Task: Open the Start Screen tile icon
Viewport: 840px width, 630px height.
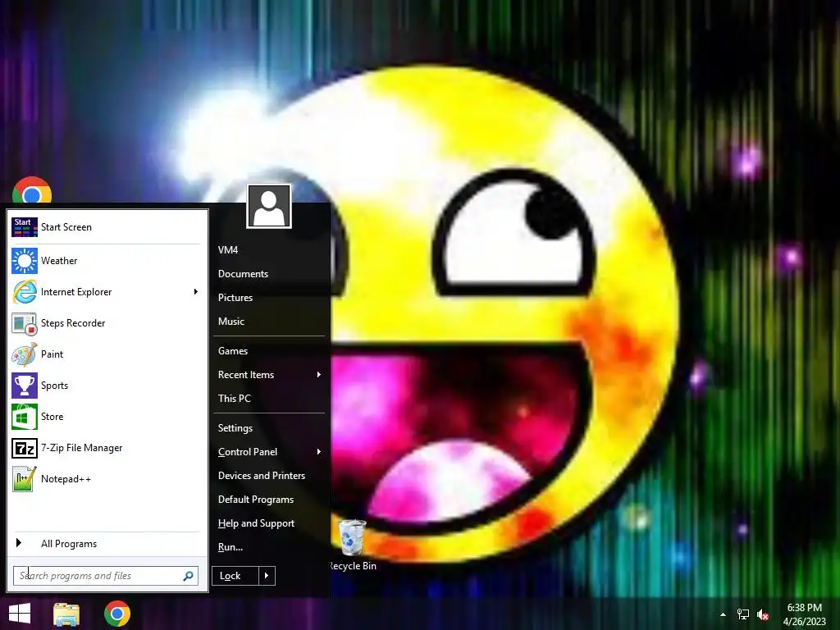Action: coord(25,227)
